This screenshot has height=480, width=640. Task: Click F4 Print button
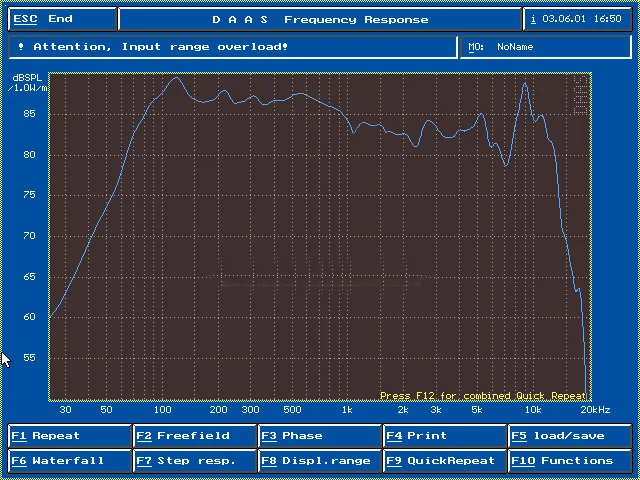(x=445, y=436)
